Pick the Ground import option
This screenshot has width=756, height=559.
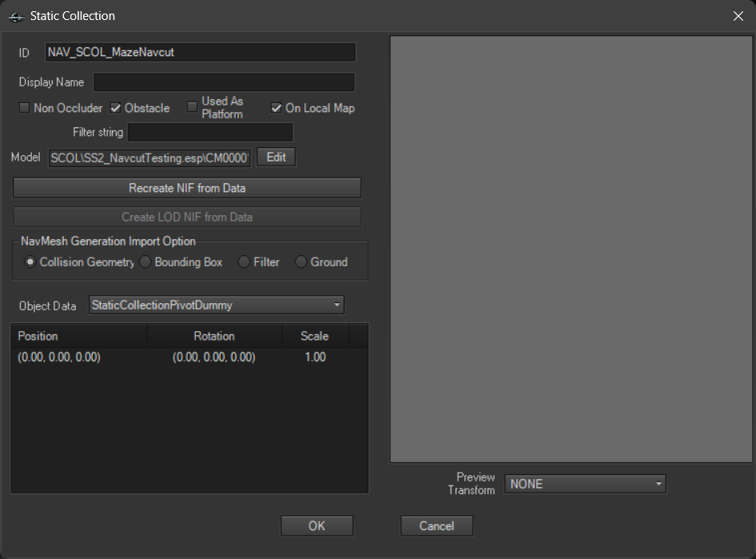(x=301, y=262)
